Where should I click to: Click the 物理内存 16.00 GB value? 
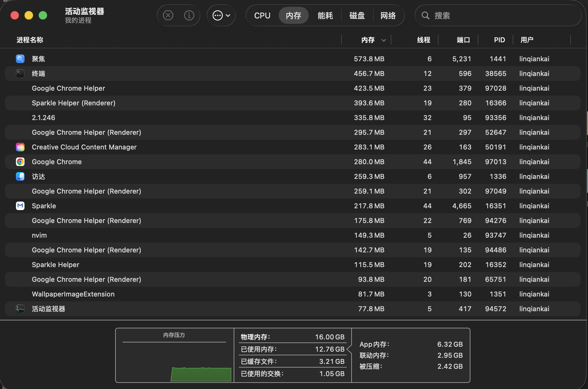click(330, 337)
